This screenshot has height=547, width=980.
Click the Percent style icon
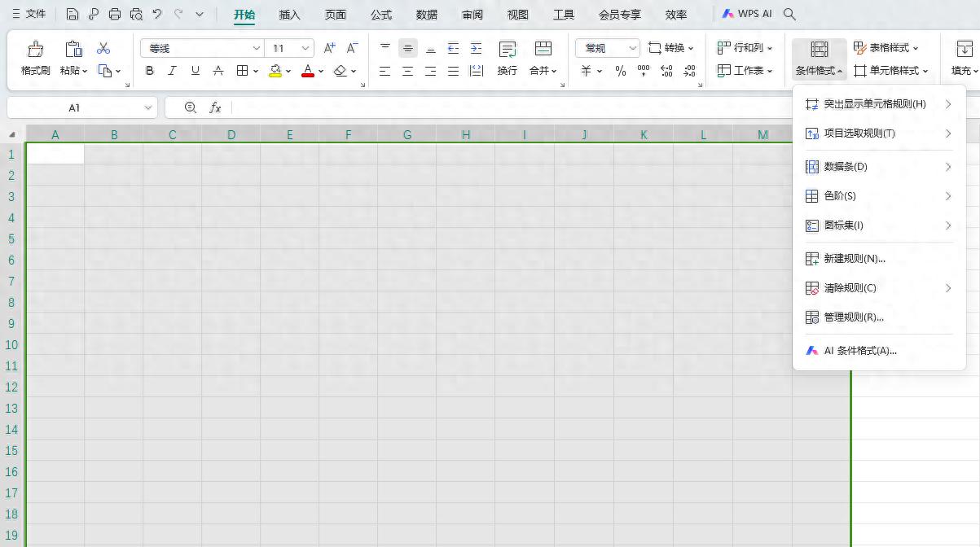[621, 71]
